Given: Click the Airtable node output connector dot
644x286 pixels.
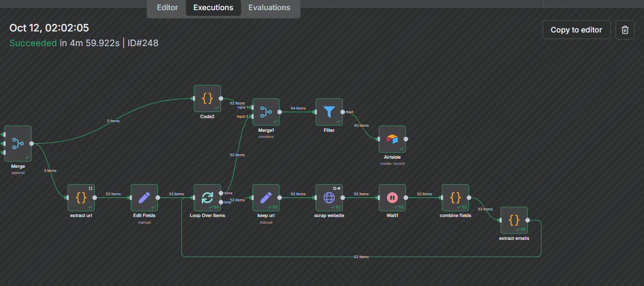Looking at the screenshot, I should point(406,139).
